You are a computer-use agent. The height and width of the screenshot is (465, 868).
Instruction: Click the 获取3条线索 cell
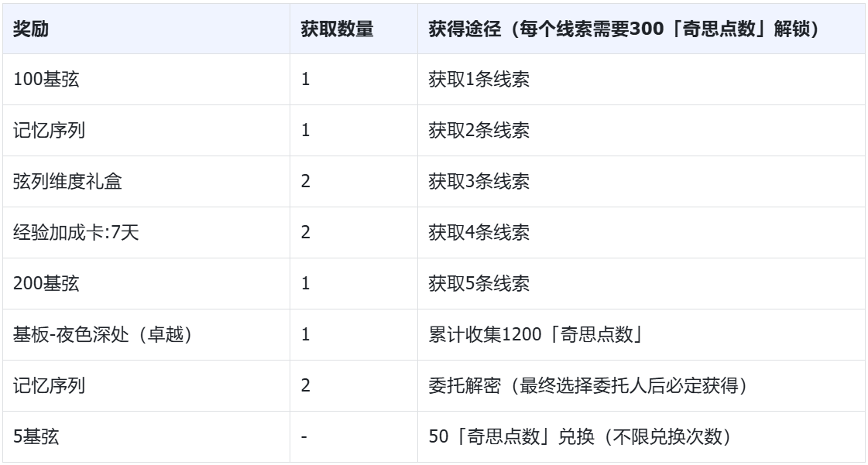click(x=641, y=181)
